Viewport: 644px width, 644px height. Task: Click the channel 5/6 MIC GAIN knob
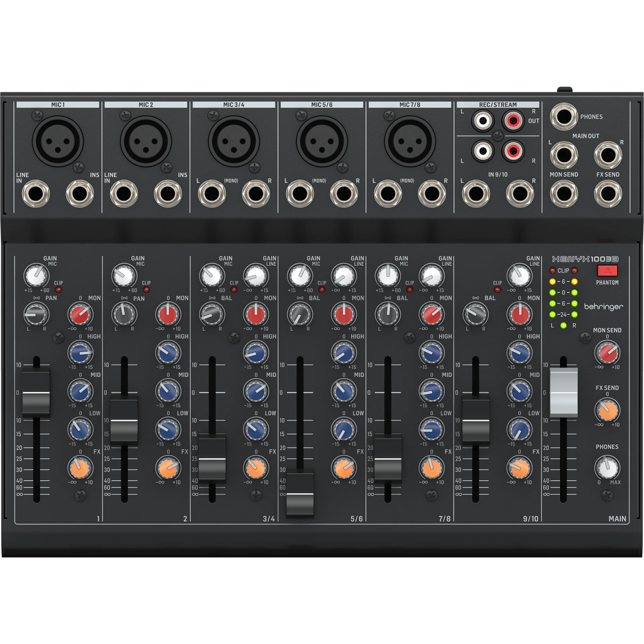(300, 276)
